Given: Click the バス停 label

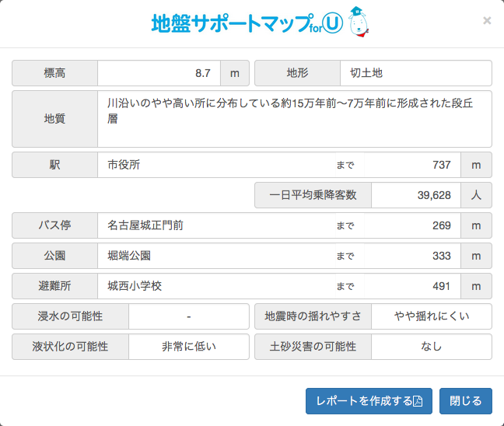Looking at the screenshot, I should click(x=54, y=225).
